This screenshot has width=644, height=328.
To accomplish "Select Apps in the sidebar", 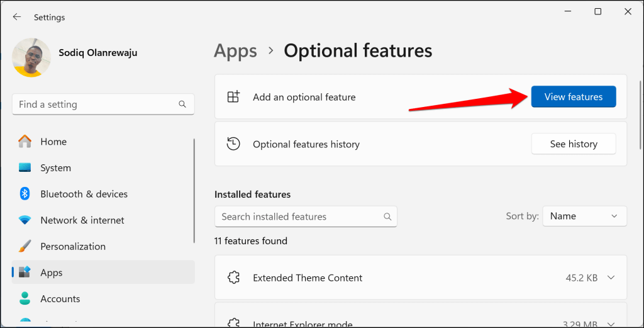I will 52,273.
